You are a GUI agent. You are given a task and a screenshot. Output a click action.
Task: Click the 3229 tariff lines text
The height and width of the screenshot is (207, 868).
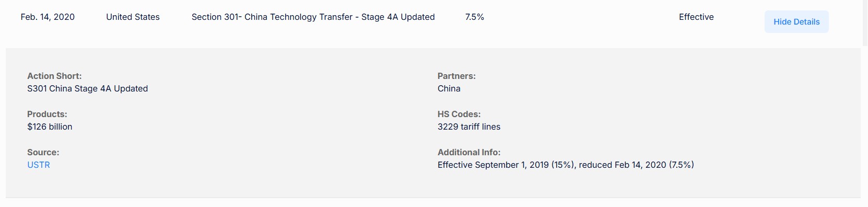tap(469, 126)
